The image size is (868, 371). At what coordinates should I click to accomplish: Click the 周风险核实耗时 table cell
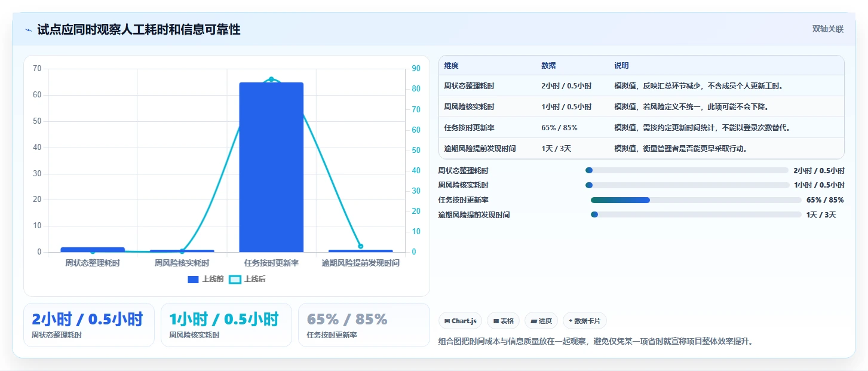point(469,107)
